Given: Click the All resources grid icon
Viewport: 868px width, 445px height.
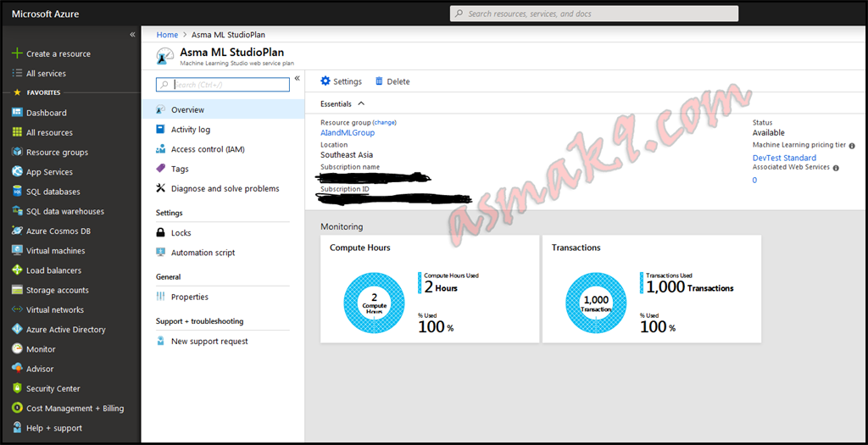Looking at the screenshot, I should (x=17, y=132).
